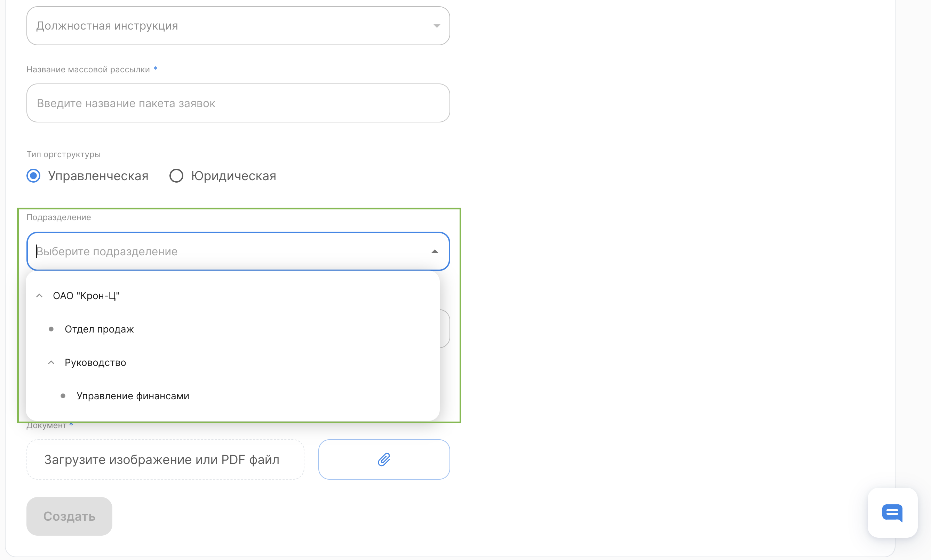Choose Управление финансами department
Viewport: 931px width, 560px height.
point(133,396)
